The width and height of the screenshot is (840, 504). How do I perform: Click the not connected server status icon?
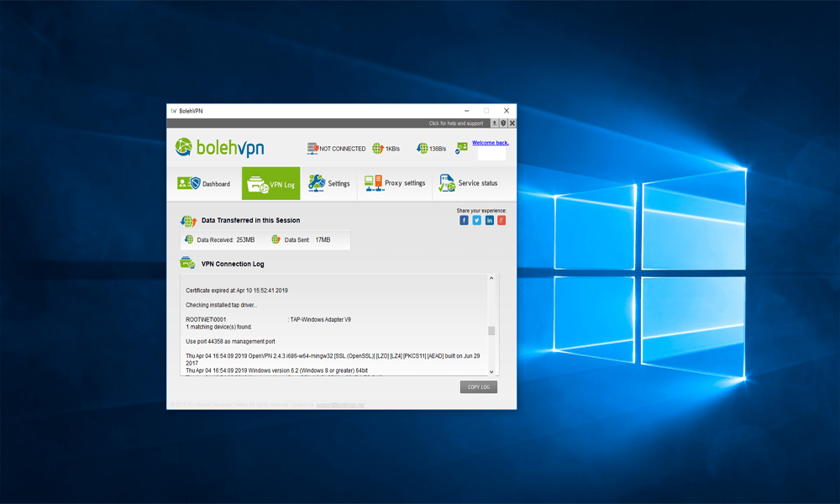coord(312,149)
